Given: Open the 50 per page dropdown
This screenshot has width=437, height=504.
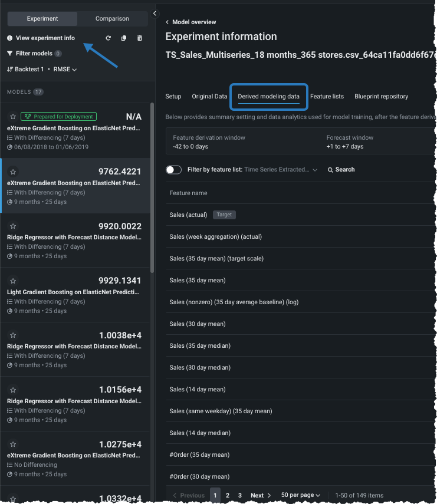Looking at the screenshot, I should tap(301, 496).
